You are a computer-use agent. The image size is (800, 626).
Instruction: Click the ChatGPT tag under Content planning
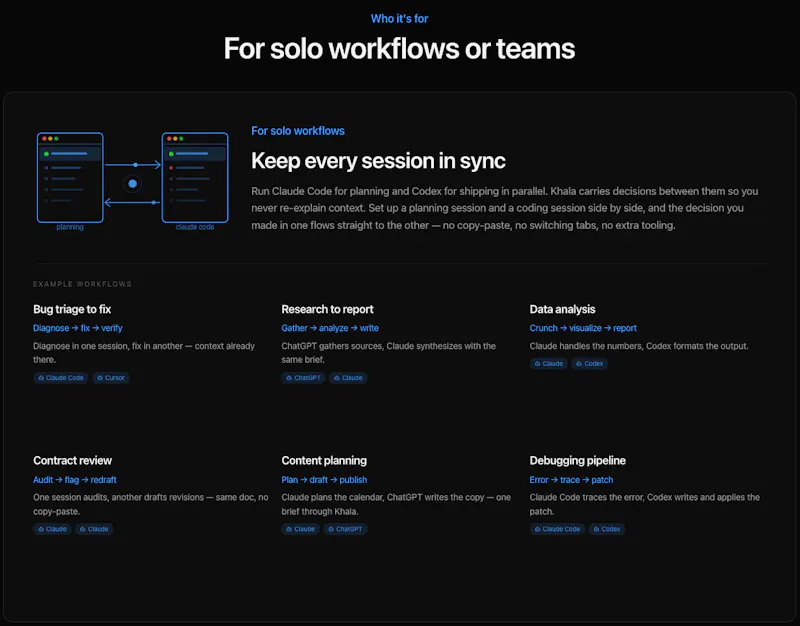coord(345,529)
